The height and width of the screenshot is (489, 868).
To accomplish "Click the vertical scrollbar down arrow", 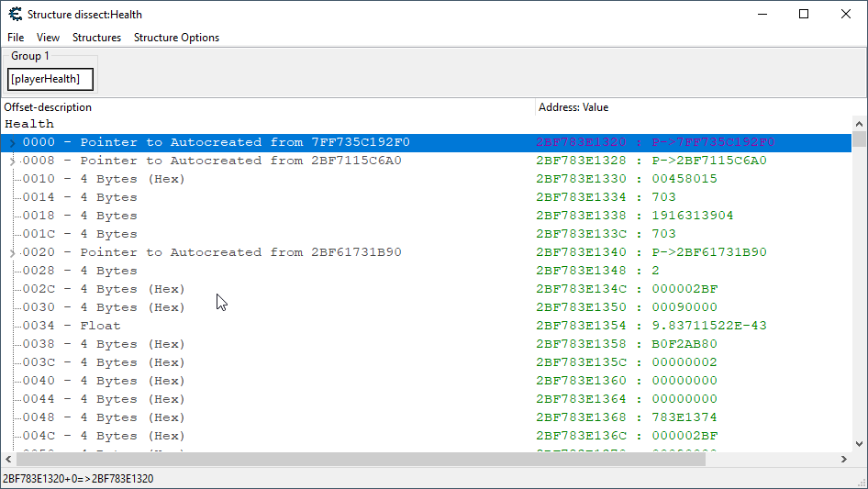I will [859, 443].
